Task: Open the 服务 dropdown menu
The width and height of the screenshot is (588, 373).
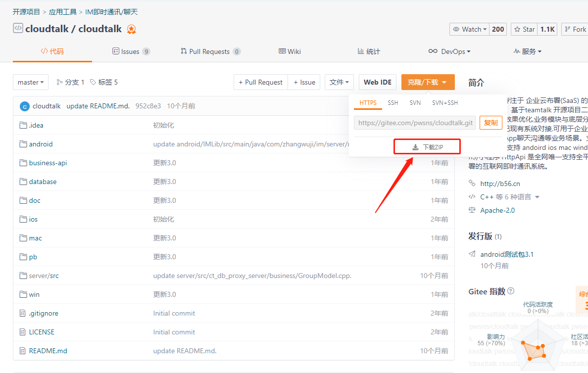Action: click(528, 51)
